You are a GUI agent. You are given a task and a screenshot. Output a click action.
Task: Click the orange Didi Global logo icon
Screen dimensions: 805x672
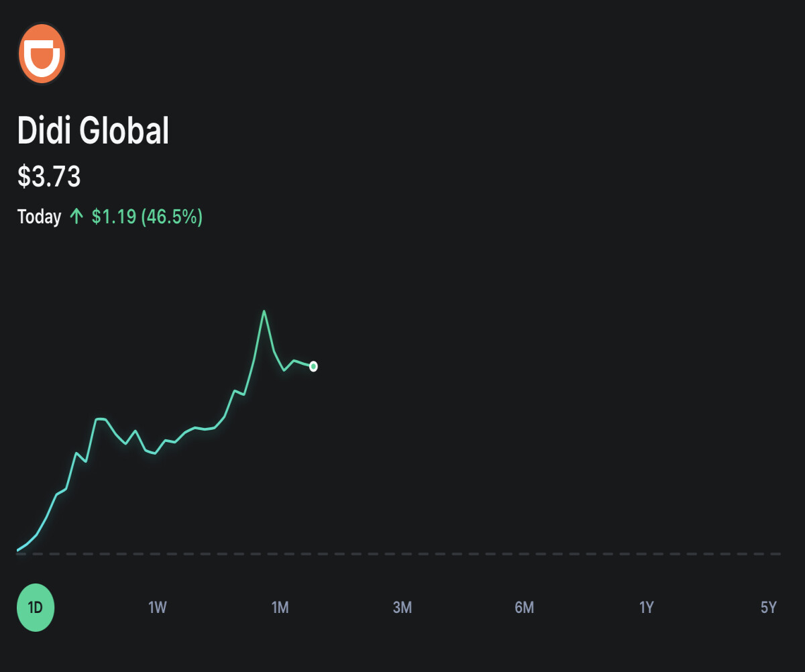[x=42, y=54]
